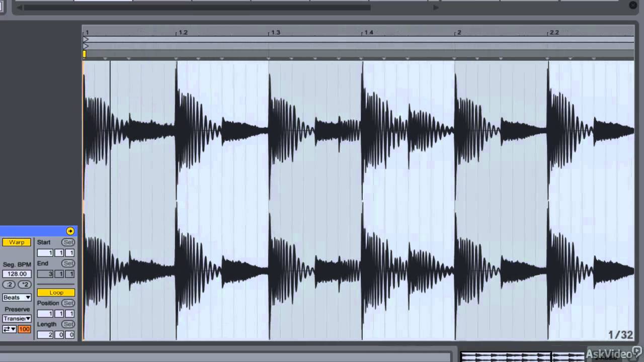The image size is (644, 362).
Task: Click the 1.2 beat ruler label
Action: [x=183, y=32]
